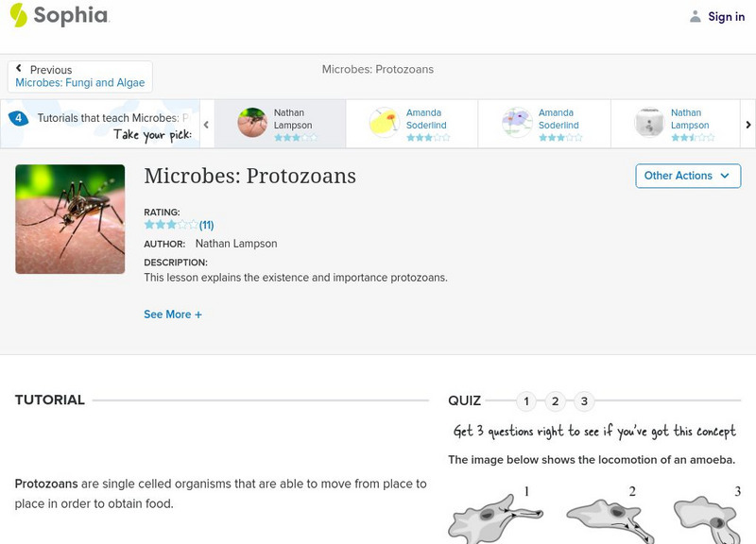756x544 pixels.
Task: Click the star rating under Microbes: Protozoans
Action: pyautogui.click(x=171, y=225)
